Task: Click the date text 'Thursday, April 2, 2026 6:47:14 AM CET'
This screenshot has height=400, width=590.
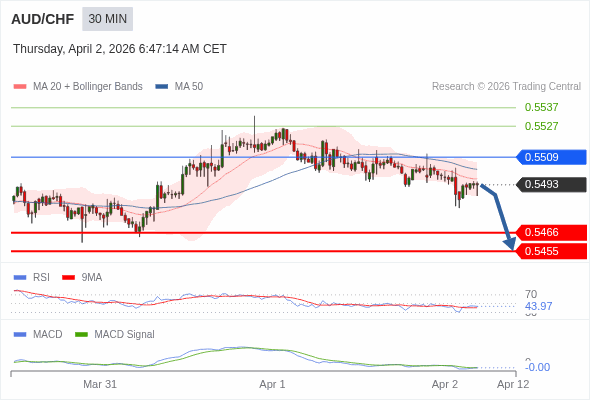Action: click(120, 49)
